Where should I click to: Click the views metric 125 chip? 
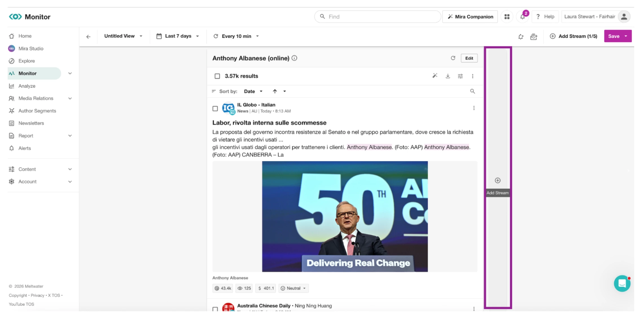coord(244,288)
